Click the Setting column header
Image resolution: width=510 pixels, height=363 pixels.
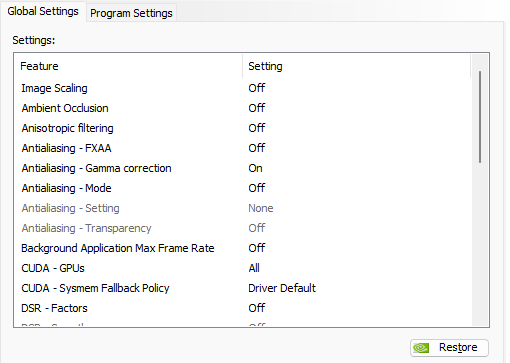(356, 66)
